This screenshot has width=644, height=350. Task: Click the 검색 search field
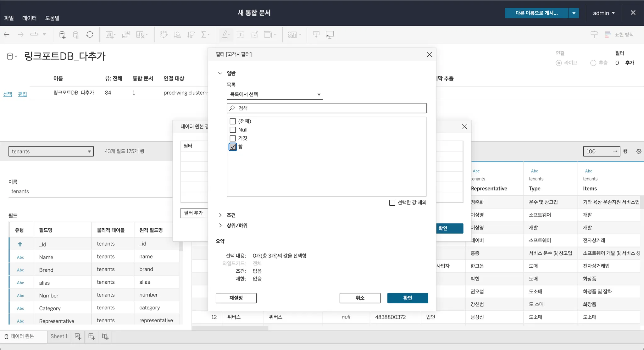click(x=326, y=108)
